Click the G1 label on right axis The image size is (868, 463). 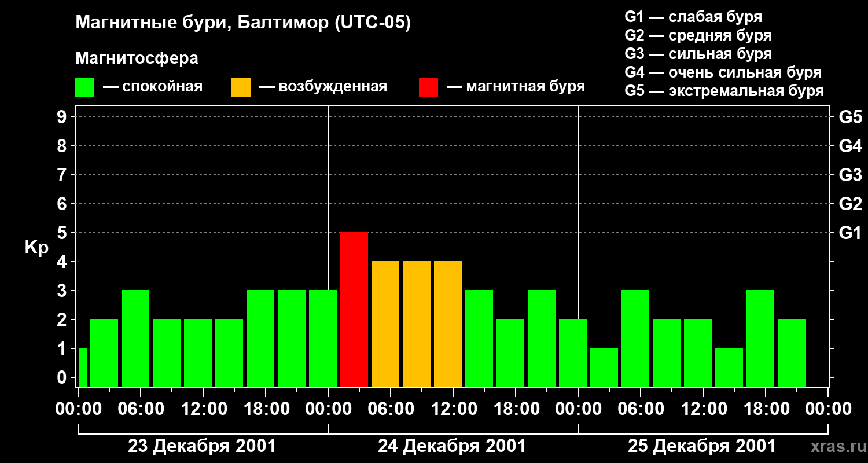[x=851, y=233]
